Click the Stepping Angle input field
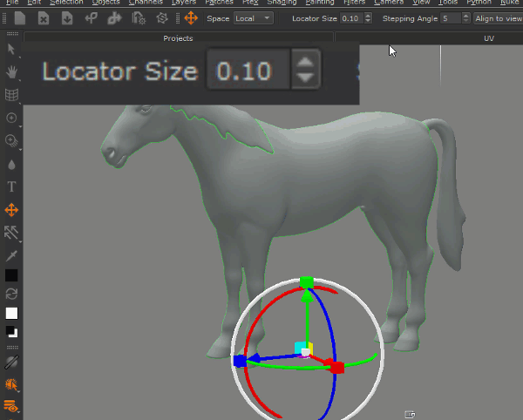Image resolution: width=523 pixels, height=420 pixels. [449, 18]
